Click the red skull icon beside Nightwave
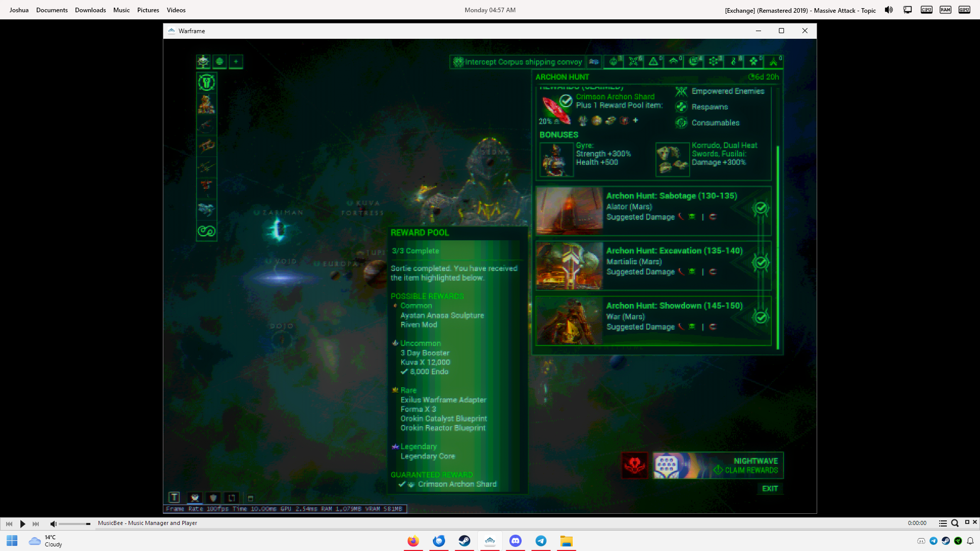 635,465
